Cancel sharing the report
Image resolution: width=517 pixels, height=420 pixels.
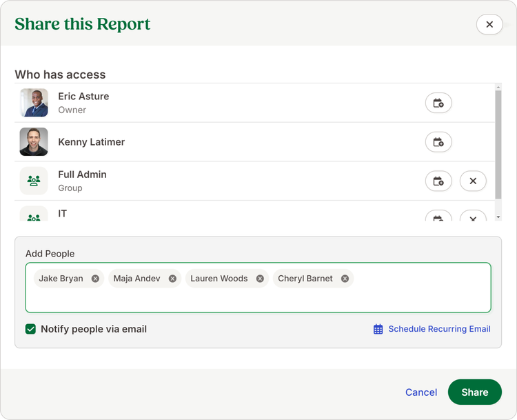point(420,392)
